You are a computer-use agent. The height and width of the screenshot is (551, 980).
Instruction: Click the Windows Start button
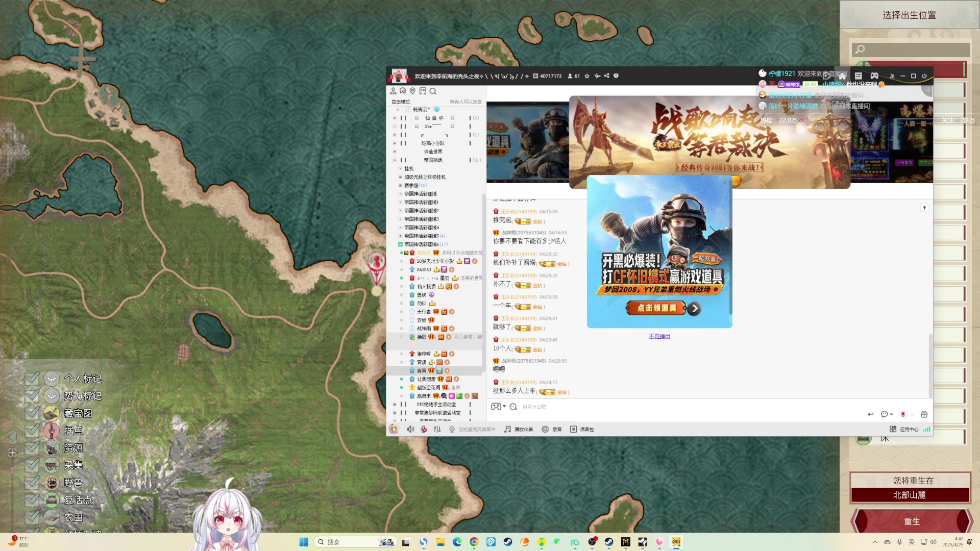(x=304, y=542)
